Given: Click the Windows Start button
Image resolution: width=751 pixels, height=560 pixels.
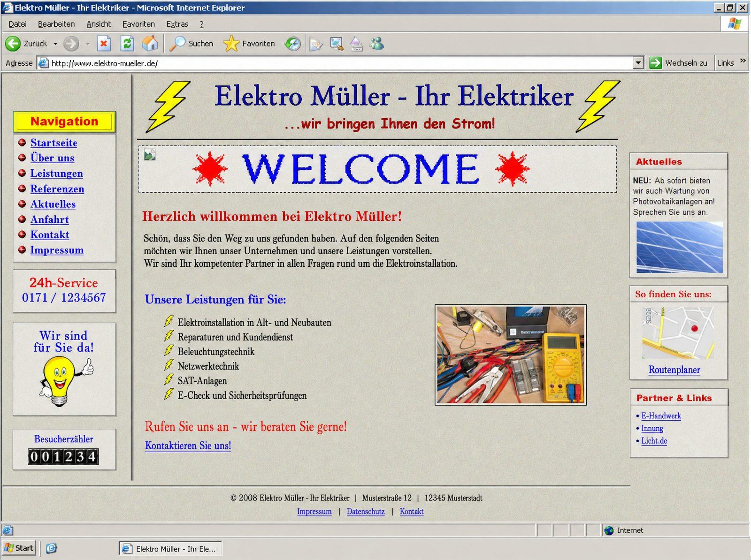Looking at the screenshot, I should click(x=19, y=548).
